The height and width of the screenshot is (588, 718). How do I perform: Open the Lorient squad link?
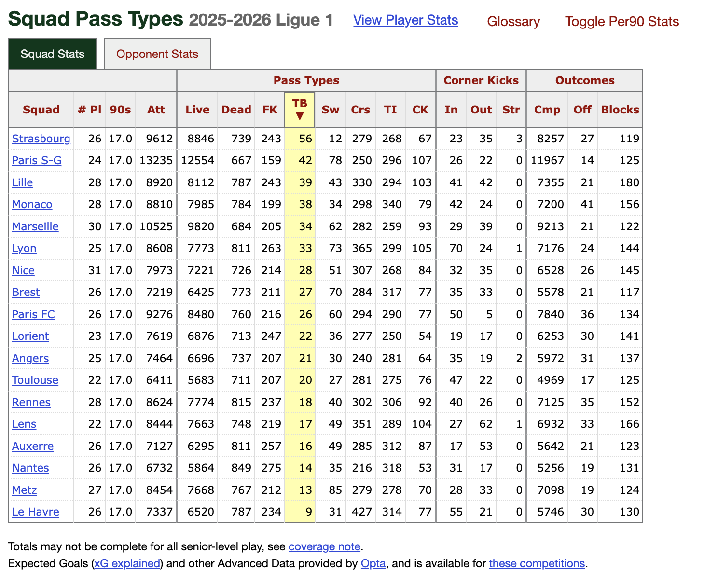(x=30, y=336)
